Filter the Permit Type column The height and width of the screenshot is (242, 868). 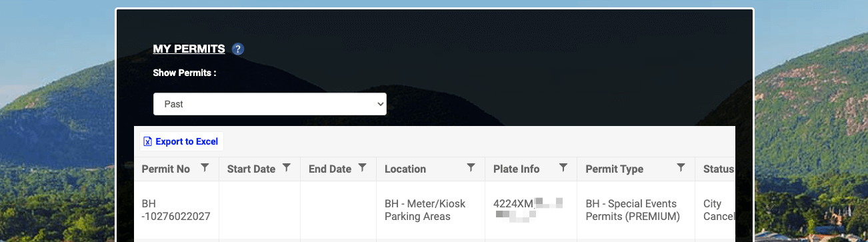681,168
